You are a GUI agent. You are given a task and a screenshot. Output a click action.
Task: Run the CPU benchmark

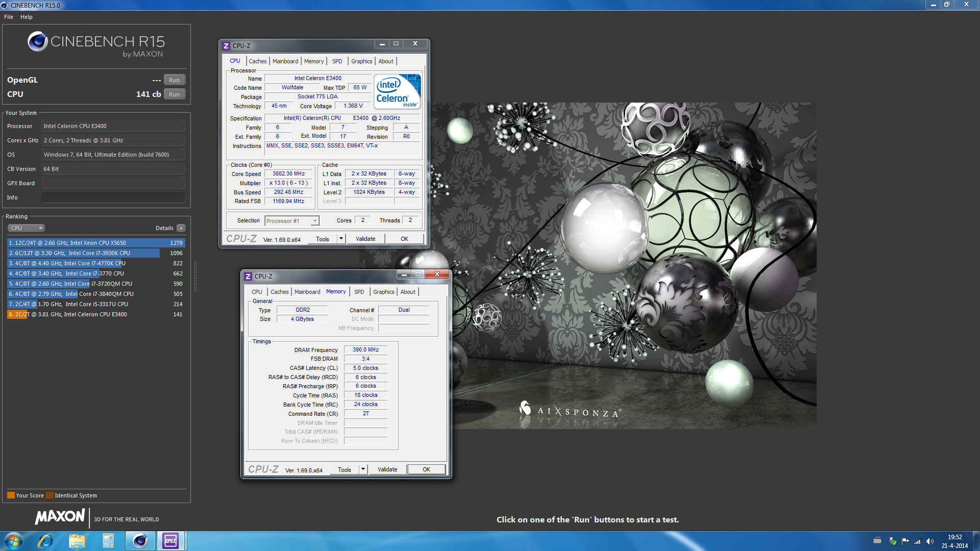(x=174, y=94)
